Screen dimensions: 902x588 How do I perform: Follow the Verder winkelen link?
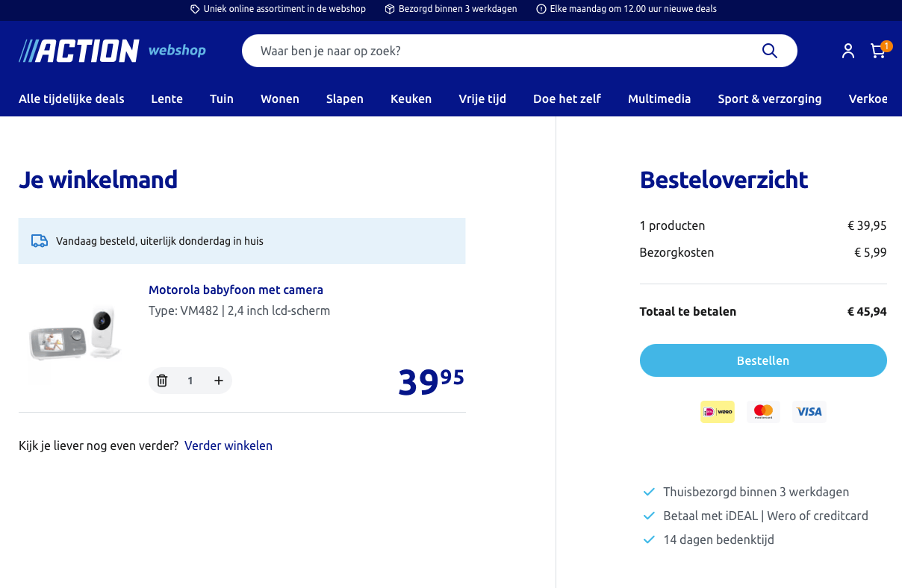click(228, 445)
